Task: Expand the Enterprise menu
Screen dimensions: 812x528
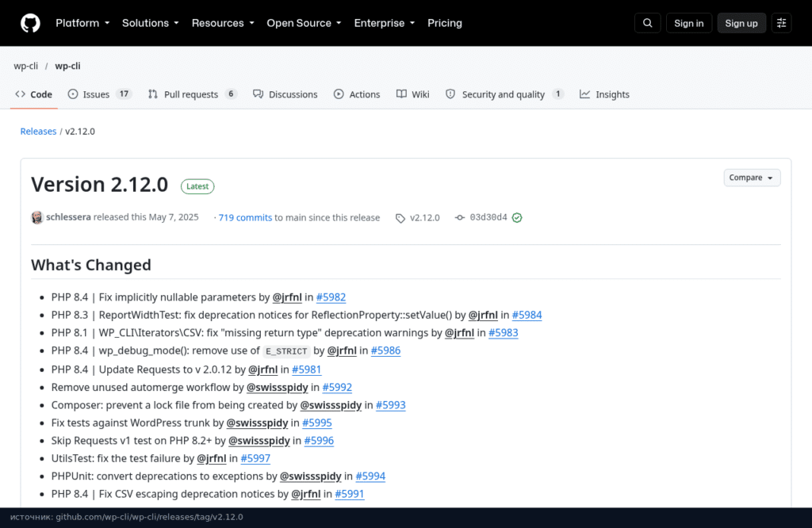Action: (x=385, y=23)
